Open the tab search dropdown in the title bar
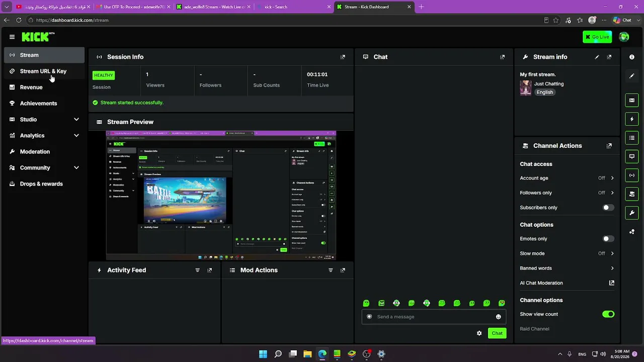The width and height of the screenshot is (644, 362). tap(7, 7)
